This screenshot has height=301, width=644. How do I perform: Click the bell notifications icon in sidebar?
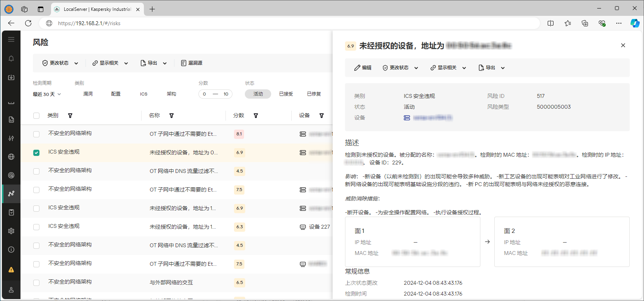click(11, 58)
